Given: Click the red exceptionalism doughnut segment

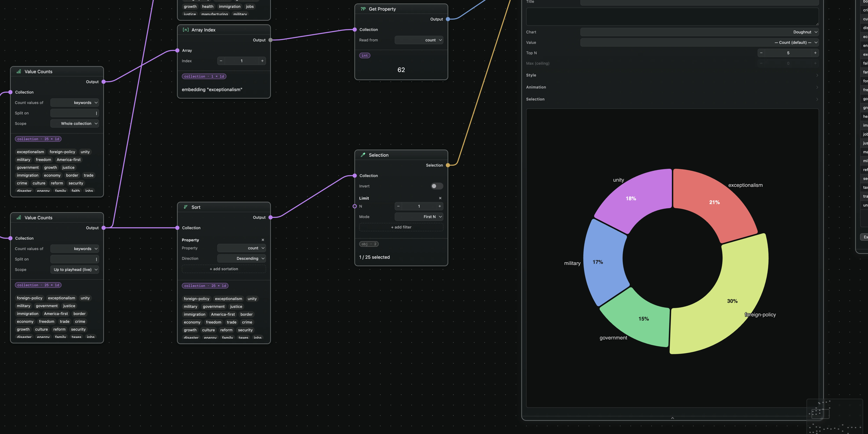Looking at the screenshot, I should coord(714,202).
